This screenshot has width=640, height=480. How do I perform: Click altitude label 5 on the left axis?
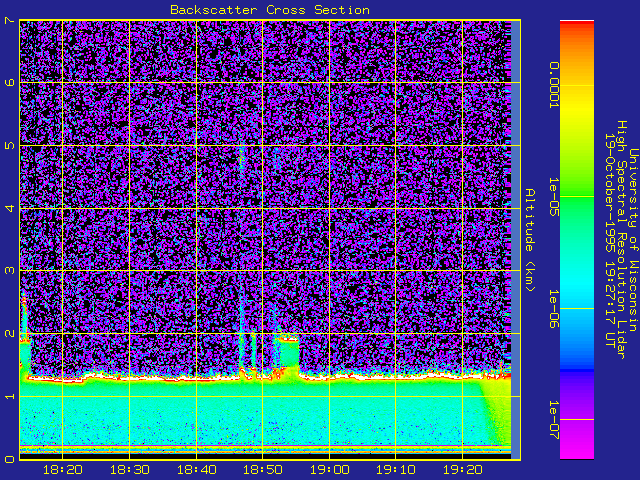tap(10, 146)
